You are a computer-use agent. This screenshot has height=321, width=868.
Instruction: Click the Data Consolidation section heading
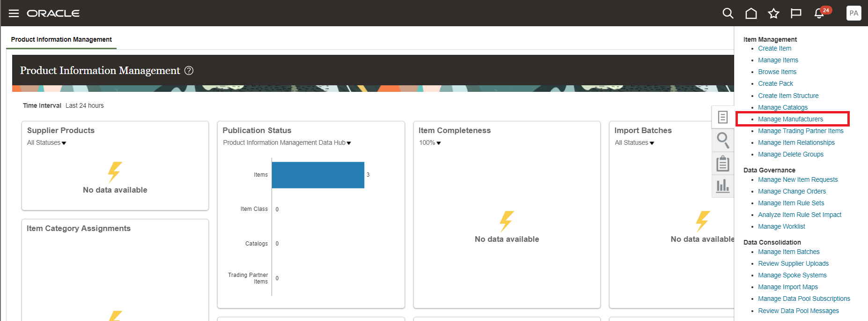772,242
